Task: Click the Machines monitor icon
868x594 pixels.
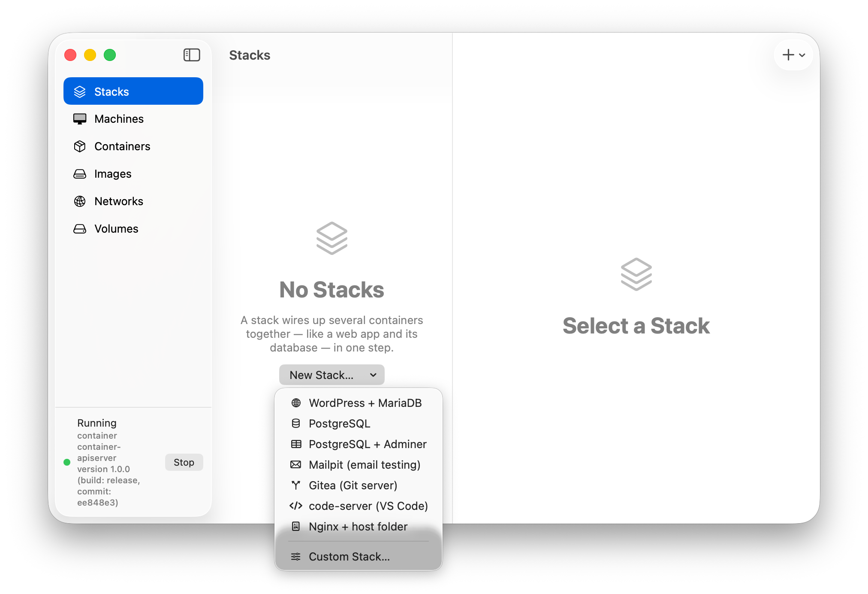Action: (x=80, y=119)
